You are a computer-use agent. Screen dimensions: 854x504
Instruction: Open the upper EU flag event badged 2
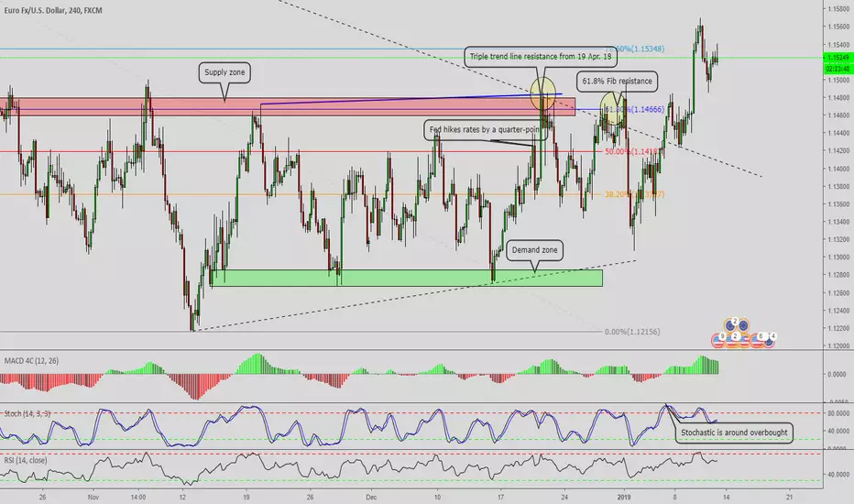pos(730,325)
